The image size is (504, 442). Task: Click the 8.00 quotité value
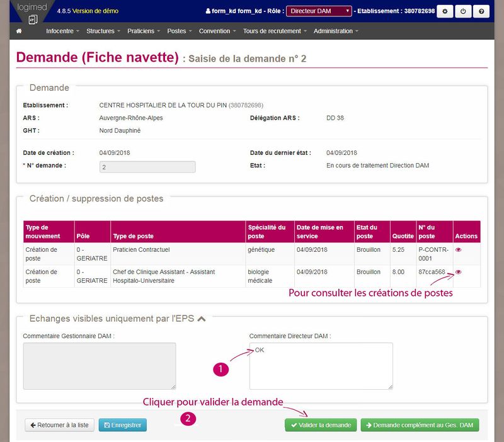398,272
